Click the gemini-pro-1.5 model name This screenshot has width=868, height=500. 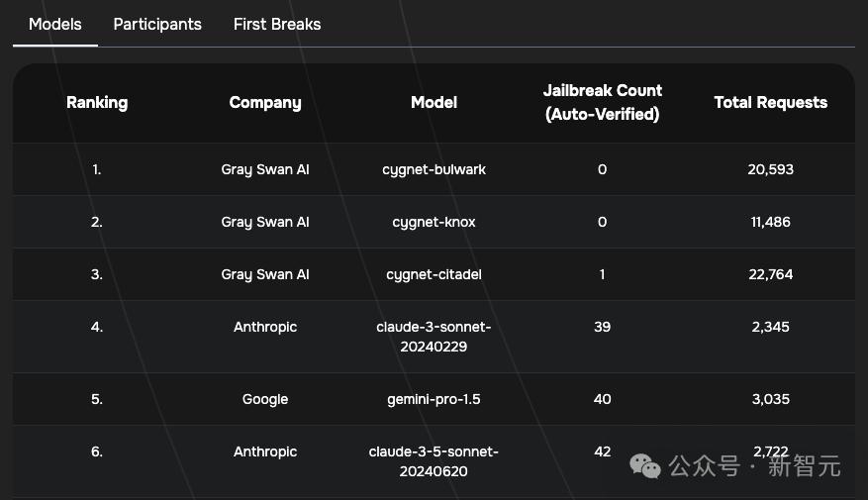[434, 399]
